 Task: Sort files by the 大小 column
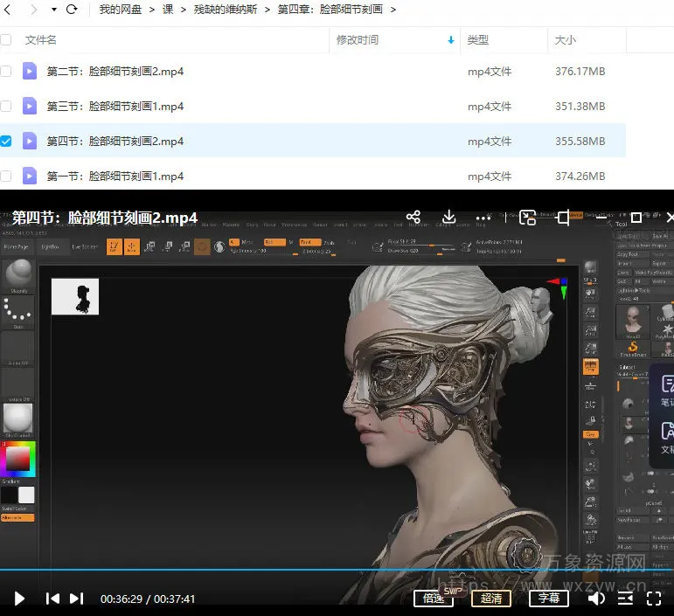click(x=566, y=39)
